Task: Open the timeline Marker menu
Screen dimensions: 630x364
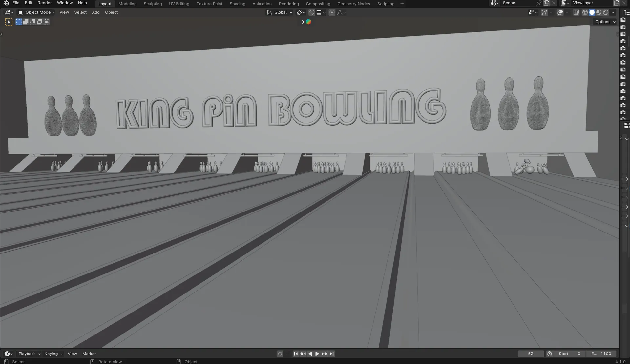Action: [x=89, y=354]
